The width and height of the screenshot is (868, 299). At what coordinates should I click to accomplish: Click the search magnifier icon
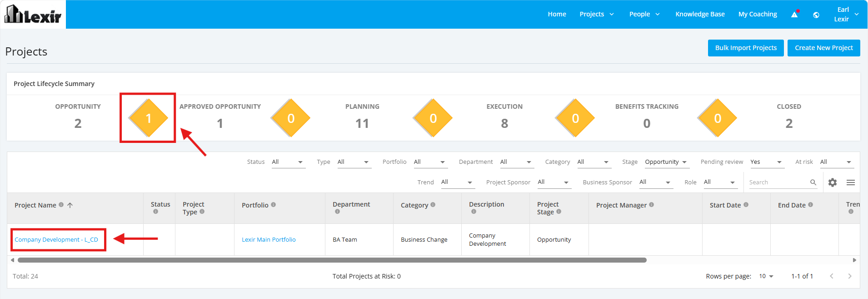tap(813, 182)
